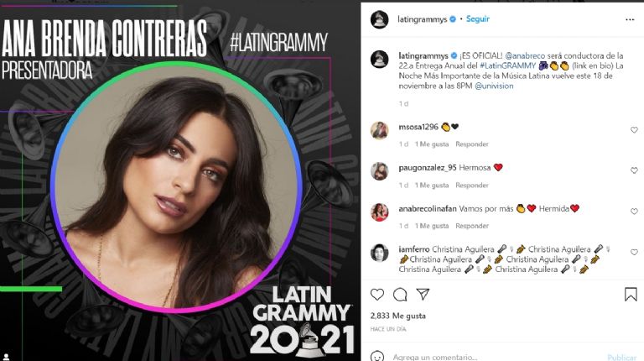The height and width of the screenshot is (361, 644).
Task: Open the @univision mention link
Action: [494, 86]
